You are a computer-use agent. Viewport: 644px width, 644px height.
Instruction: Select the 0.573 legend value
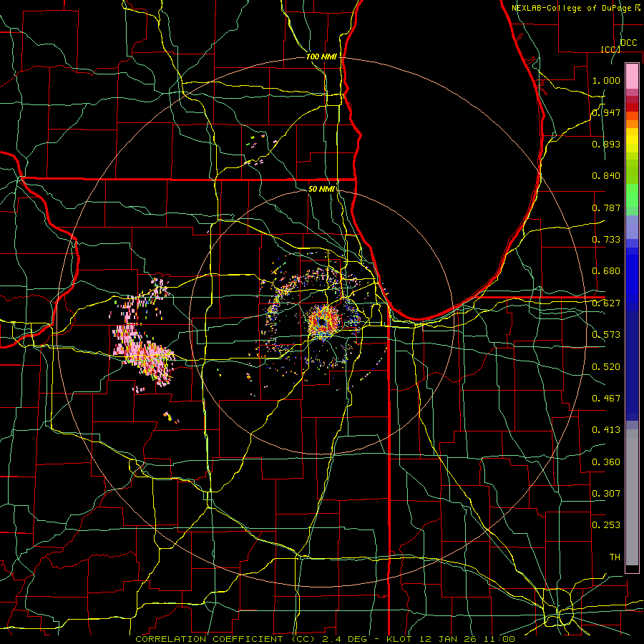point(606,335)
